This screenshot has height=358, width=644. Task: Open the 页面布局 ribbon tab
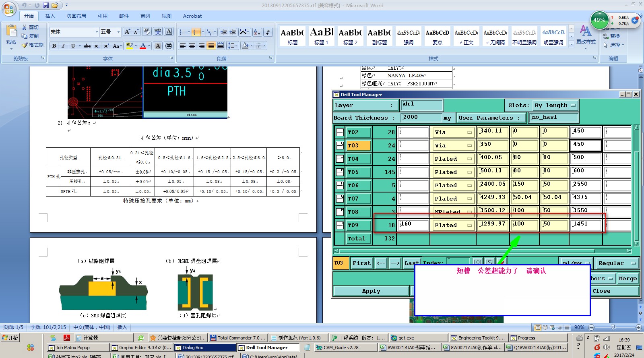[76, 16]
